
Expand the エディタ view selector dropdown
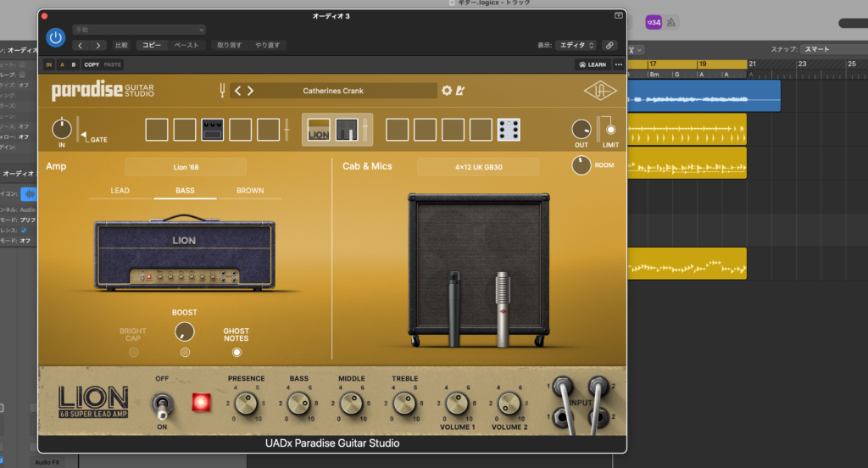pyautogui.click(x=576, y=45)
